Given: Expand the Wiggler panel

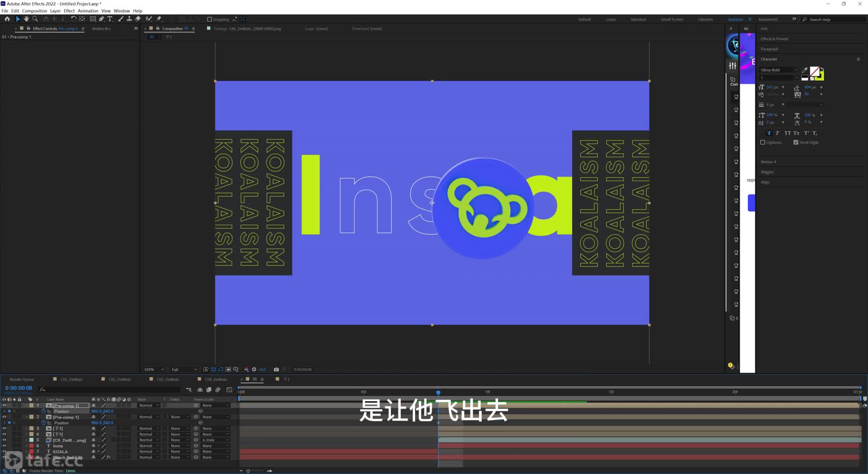Looking at the screenshot, I should click(767, 172).
